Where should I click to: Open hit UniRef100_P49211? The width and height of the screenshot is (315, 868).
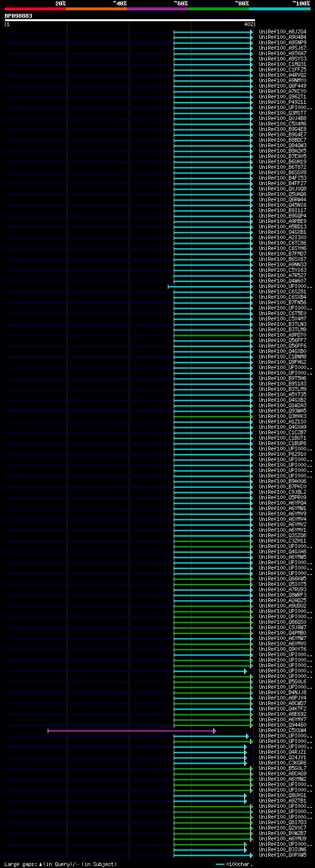pos(283,102)
